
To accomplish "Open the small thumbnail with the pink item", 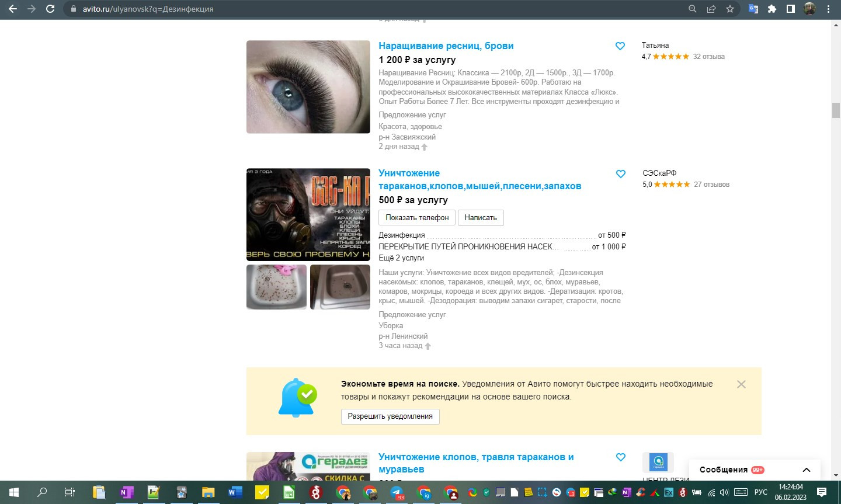I will 276,287.
